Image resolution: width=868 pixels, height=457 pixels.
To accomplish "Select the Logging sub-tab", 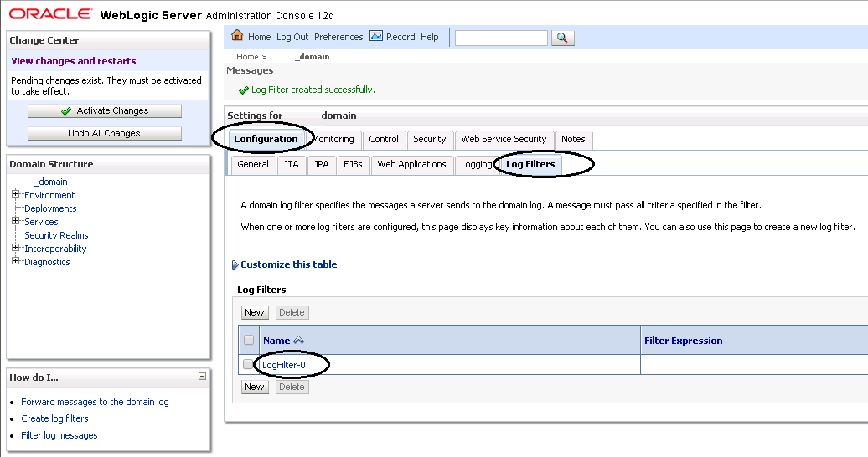I will pyautogui.click(x=476, y=164).
